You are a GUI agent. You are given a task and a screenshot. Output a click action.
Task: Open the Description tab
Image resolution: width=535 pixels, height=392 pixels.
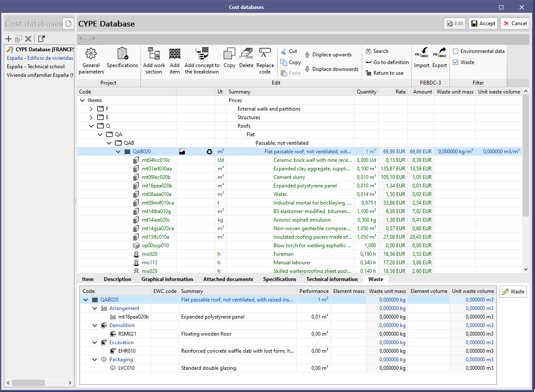tap(118, 279)
